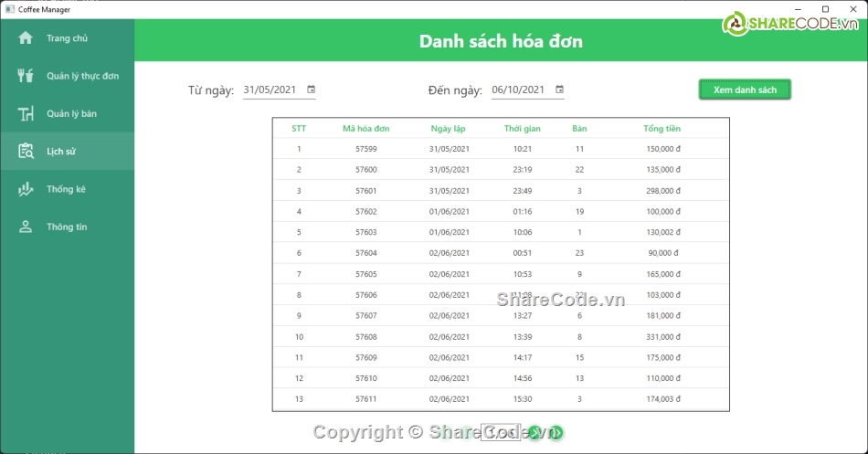The image size is (868, 454).
Task: Select invoice code 57603
Action: 365,232
